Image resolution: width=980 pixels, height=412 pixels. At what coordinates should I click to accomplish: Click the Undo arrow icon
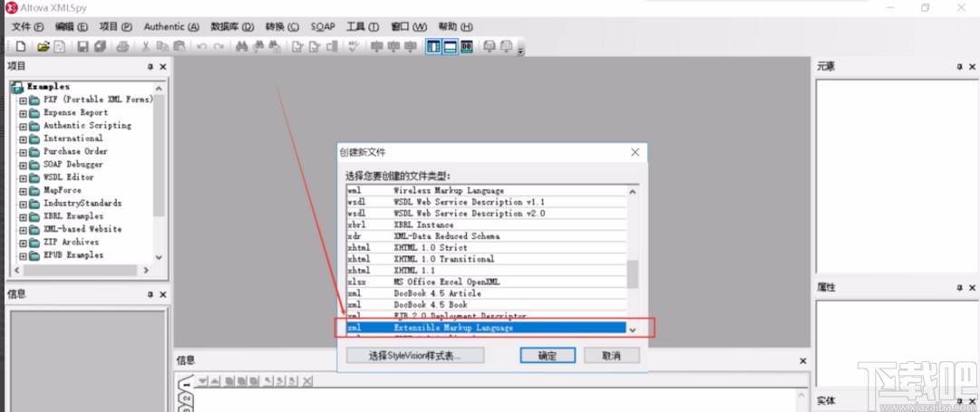click(x=202, y=46)
